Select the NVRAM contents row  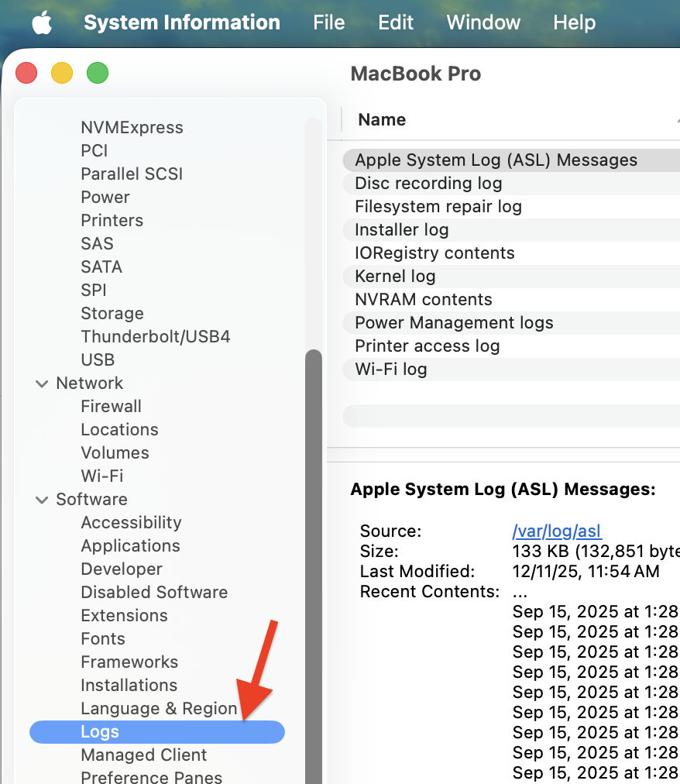click(x=511, y=300)
